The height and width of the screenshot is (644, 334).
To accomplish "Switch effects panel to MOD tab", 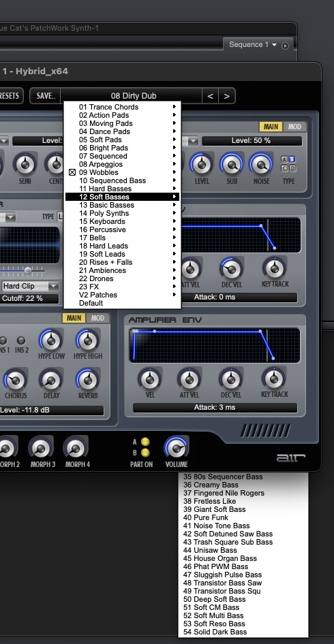I will coord(97,318).
